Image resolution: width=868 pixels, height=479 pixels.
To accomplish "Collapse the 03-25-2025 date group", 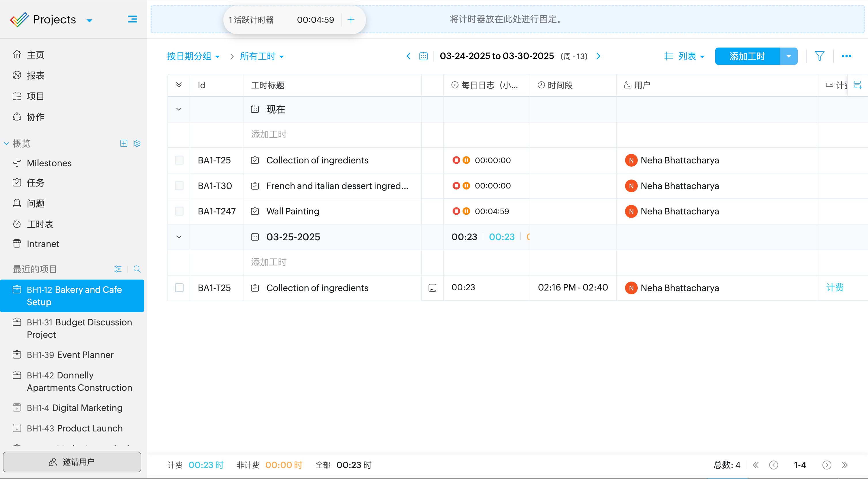I will (x=179, y=237).
